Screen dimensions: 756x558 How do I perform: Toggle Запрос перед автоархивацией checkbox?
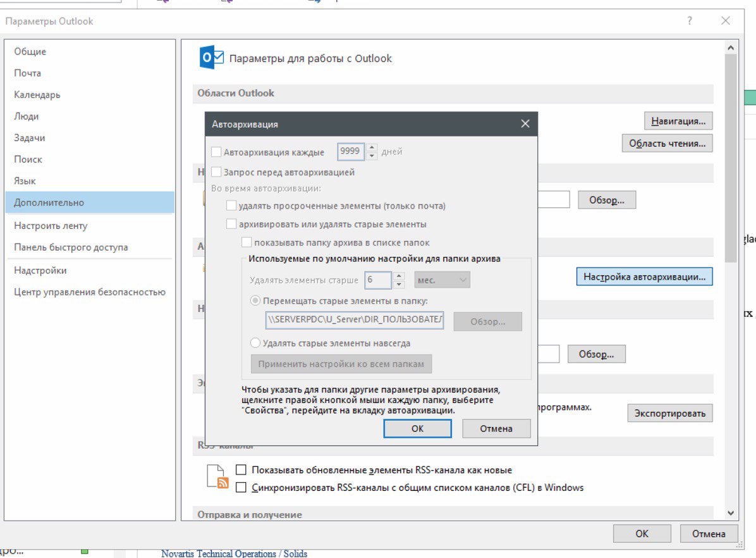pyautogui.click(x=216, y=172)
